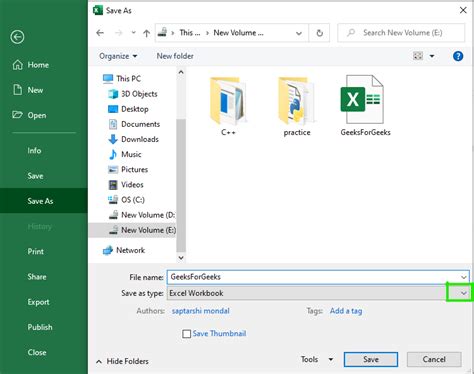Open the Organize dropdown menu
The image size is (474, 374).
pos(118,56)
